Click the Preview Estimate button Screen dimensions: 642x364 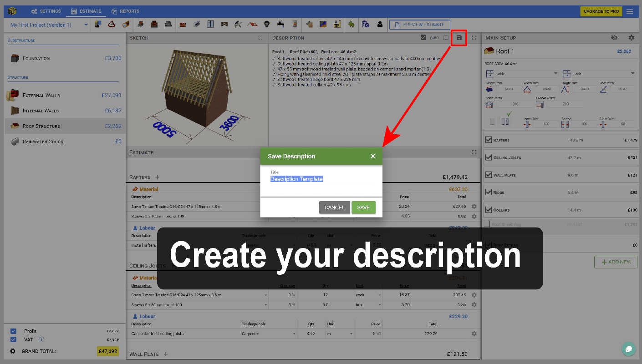click(x=419, y=25)
